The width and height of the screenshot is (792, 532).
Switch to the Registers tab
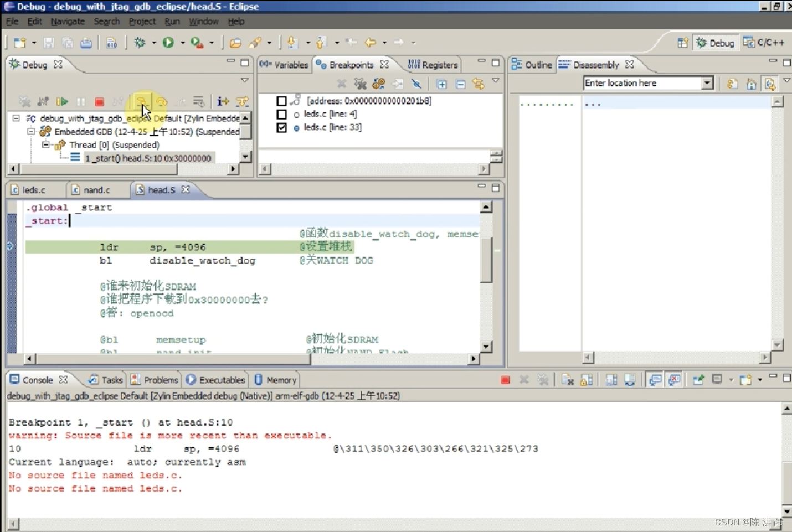click(x=433, y=65)
